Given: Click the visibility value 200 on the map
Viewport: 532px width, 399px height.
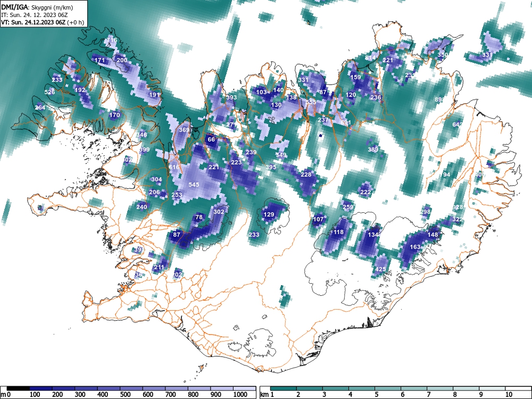Looking at the screenshot, I should 122,61.
